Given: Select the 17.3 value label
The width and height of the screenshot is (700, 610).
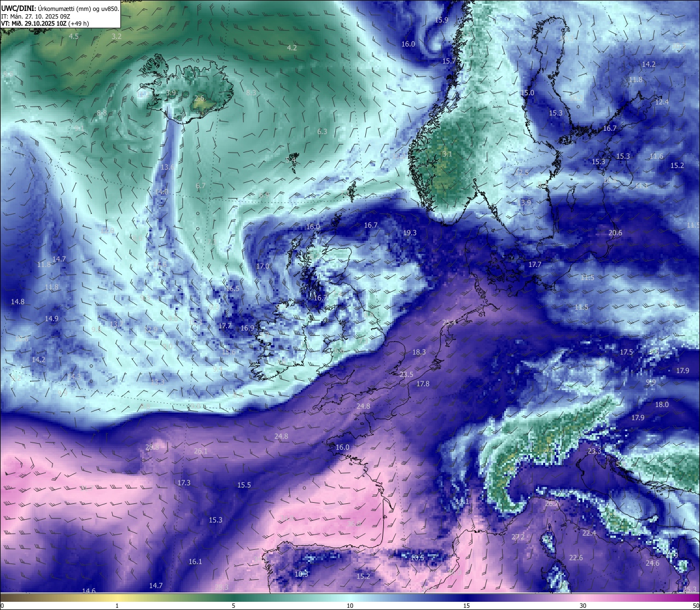Looking at the screenshot, I should (184, 483).
